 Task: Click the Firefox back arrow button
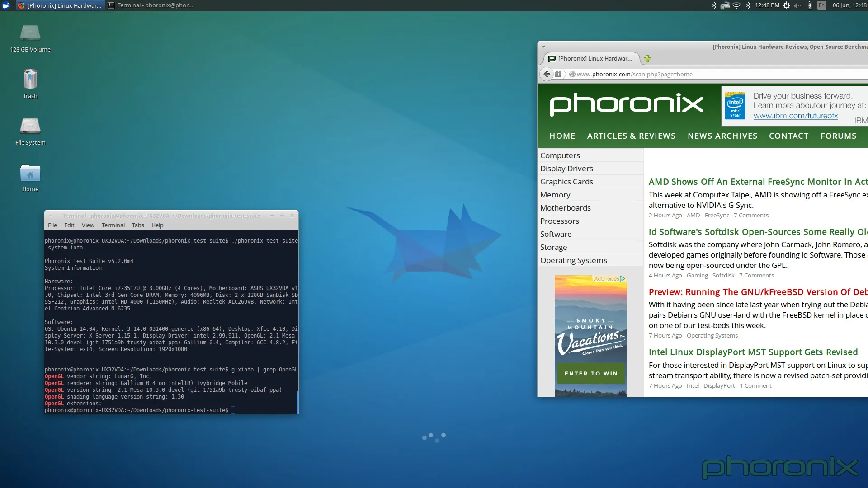pyautogui.click(x=547, y=74)
